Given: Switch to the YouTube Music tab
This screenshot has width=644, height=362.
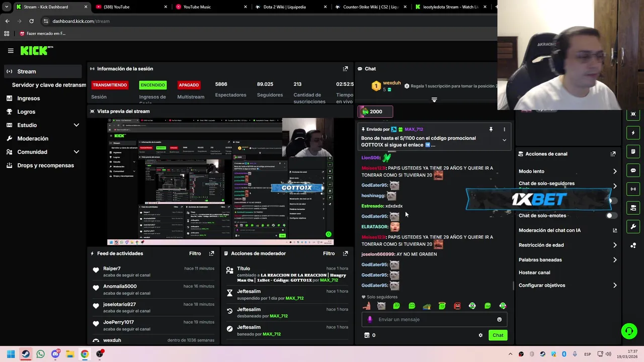Looking at the screenshot, I should (211, 7).
